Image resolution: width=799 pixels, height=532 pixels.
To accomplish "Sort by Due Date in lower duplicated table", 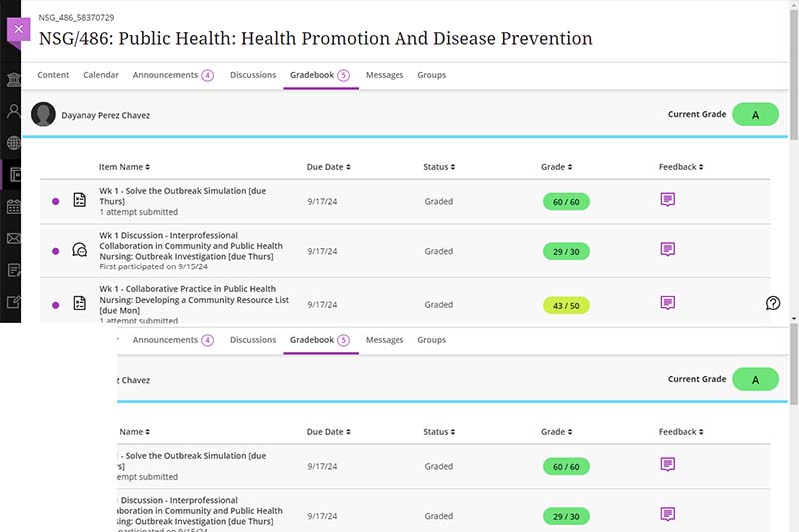I will click(x=328, y=432).
